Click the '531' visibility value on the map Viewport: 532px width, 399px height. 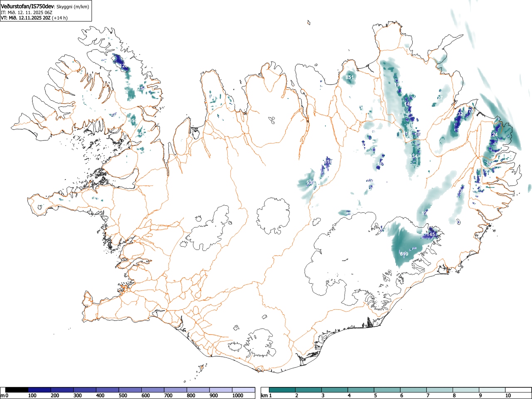tap(310, 183)
